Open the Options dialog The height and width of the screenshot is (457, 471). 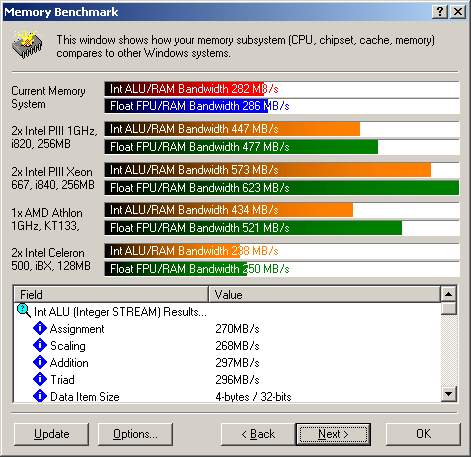click(135, 434)
